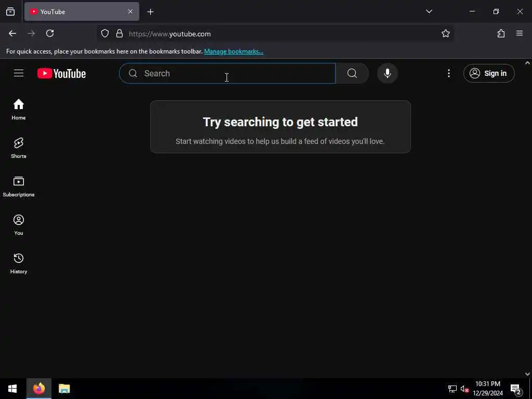Click the Sign in button
The width and height of the screenshot is (532, 399).
point(488,73)
